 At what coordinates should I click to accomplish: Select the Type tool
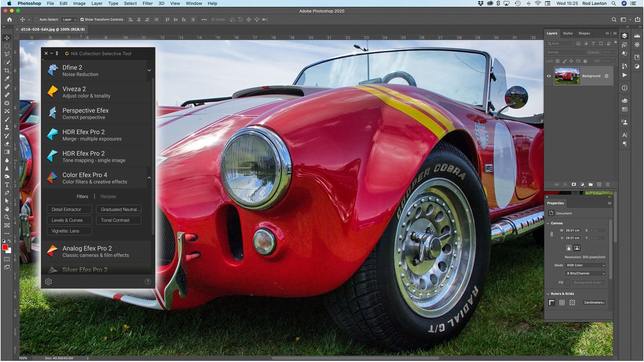pos(7,184)
